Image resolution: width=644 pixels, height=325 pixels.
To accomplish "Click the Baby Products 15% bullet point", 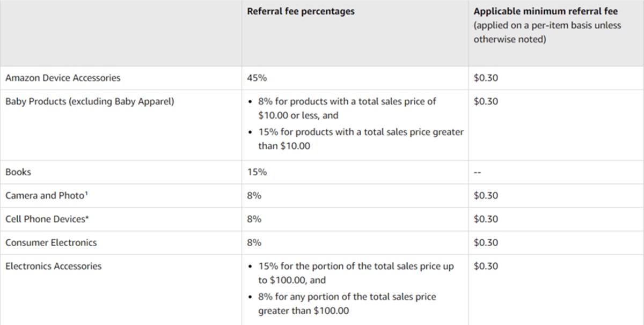I will (360, 138).
